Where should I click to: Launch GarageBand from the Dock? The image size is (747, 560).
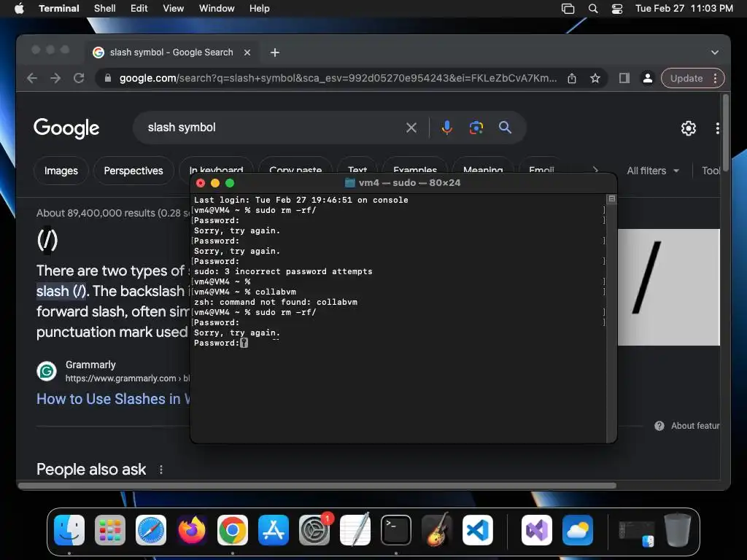click(437, 530)
